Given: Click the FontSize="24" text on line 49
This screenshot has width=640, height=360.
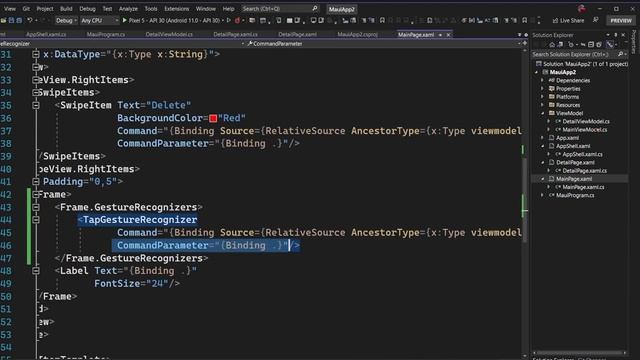Looking at the screenshot, I should pos(131,284).
